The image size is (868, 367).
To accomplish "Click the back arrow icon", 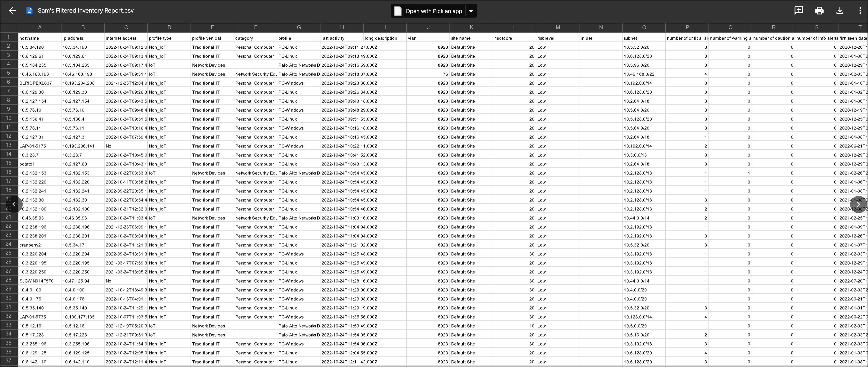I will coord(13,10).
